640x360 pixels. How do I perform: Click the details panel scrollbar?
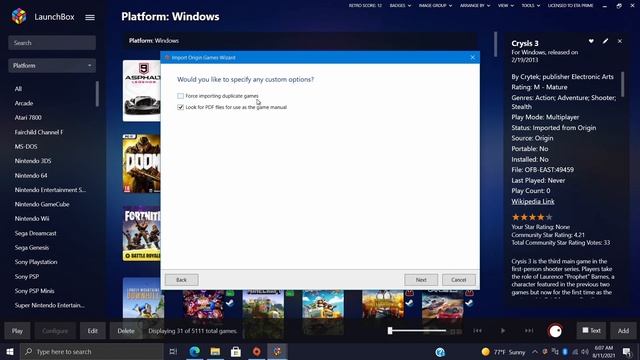pos(622,84)
